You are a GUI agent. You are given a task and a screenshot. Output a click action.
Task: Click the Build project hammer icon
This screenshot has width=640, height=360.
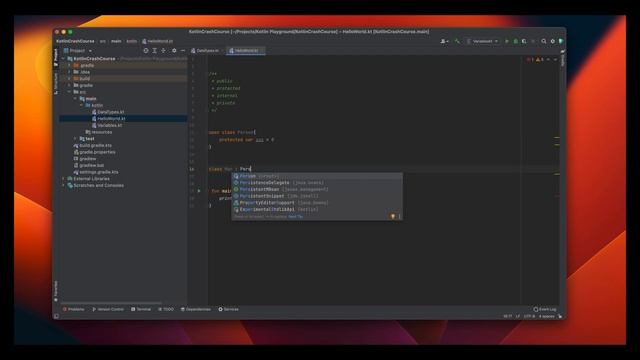click(x=457, y=41)
